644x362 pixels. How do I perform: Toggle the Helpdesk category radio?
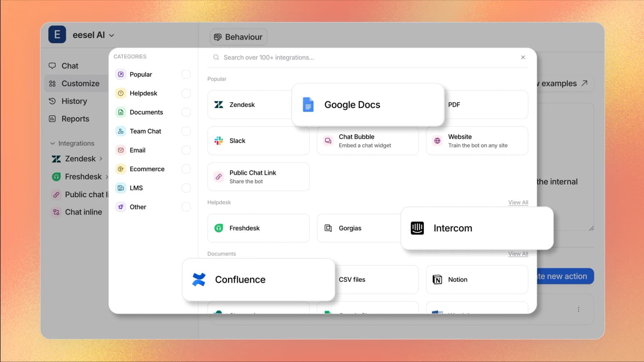tap(186, 93)
